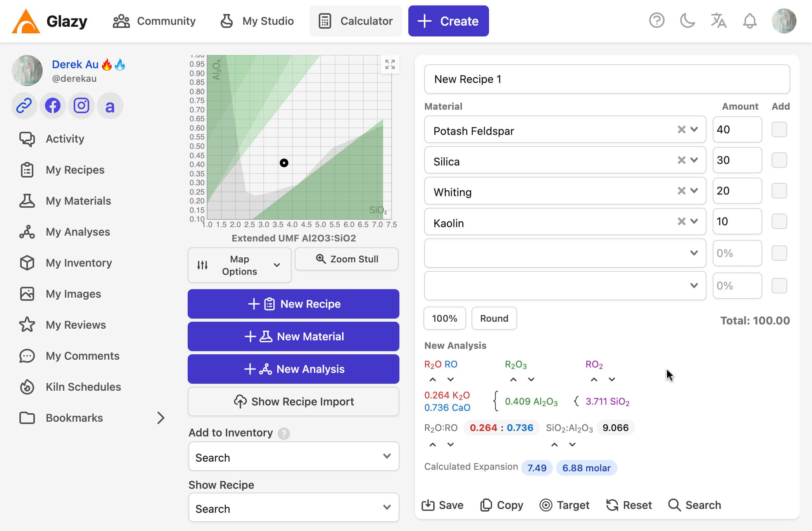Open the Map Options dropdown
The width and height of the screenshot is (812, 531).
pyautogui.click(x=239, y=265)
